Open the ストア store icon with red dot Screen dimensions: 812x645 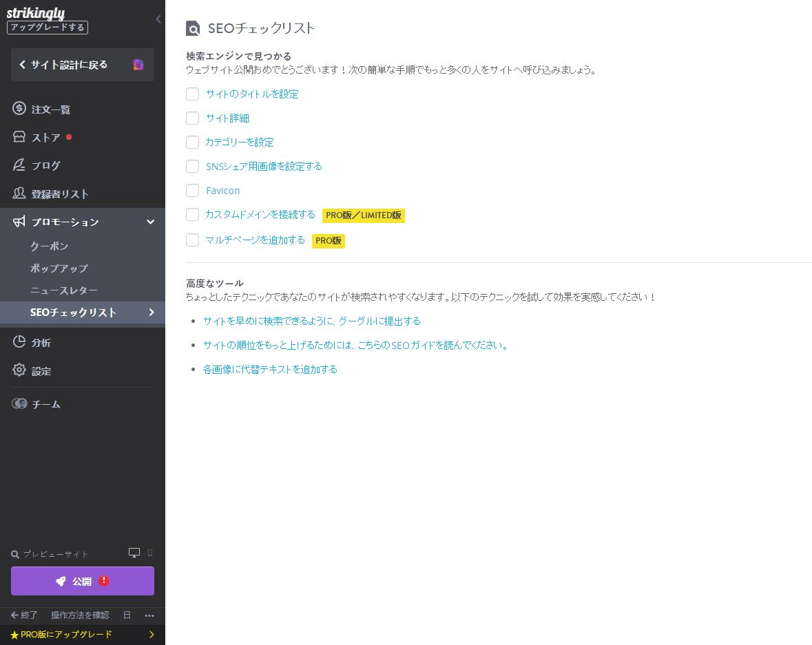(18, 137)
